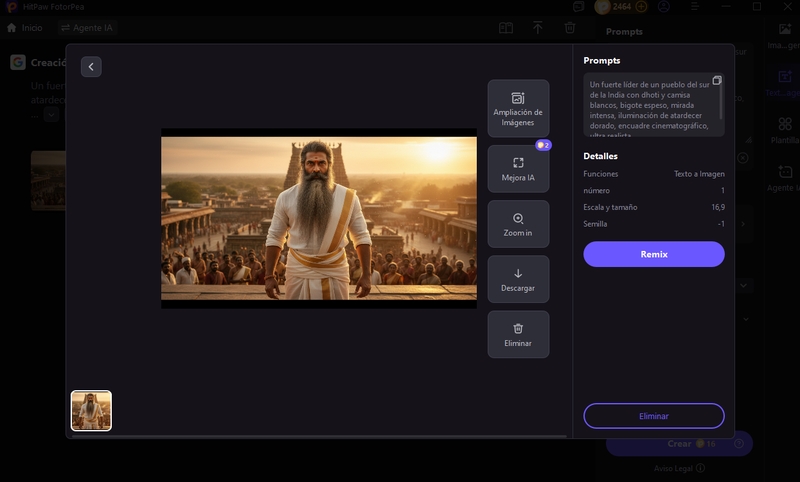
Task: Copy the prompt text with copy icon
Action: 717,81
